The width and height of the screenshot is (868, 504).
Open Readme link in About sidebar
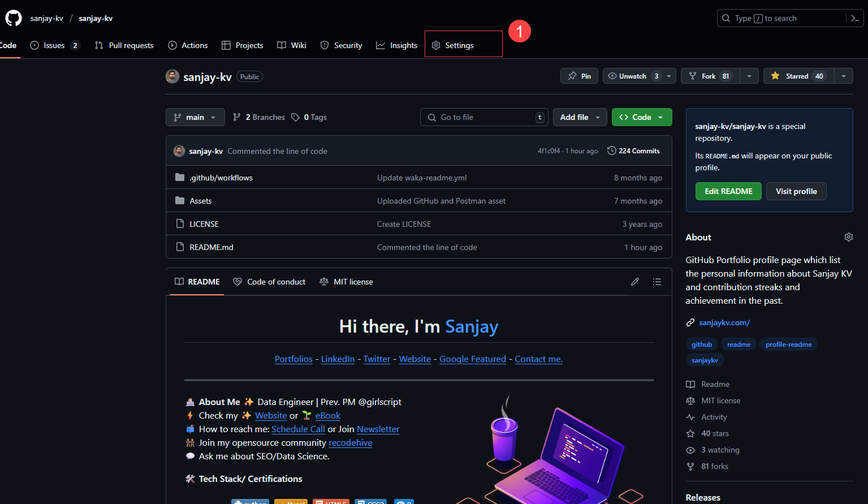coord(708,384)
